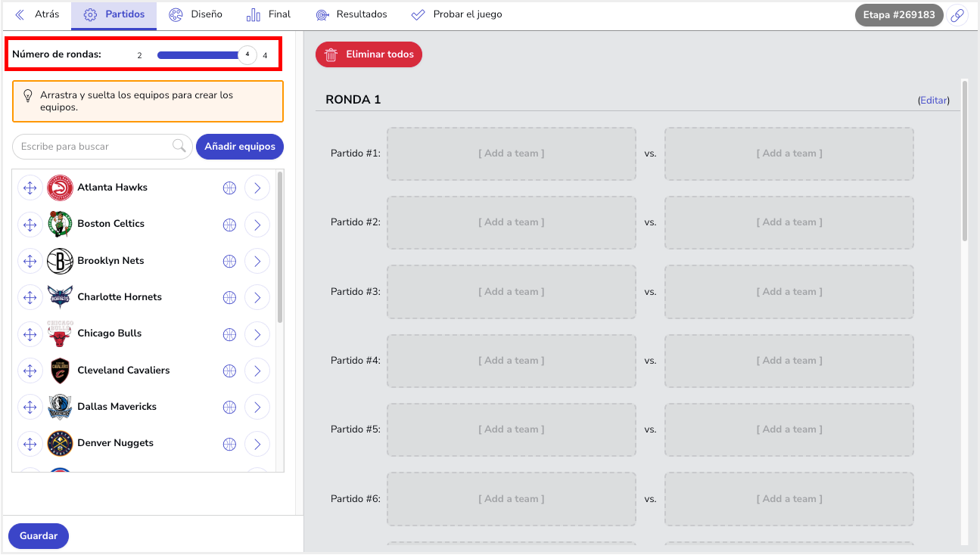The width and height of the screenshot is (980, 555).
Task: Click left team slot of Partido #2
Action: click(x=512, y=222)
